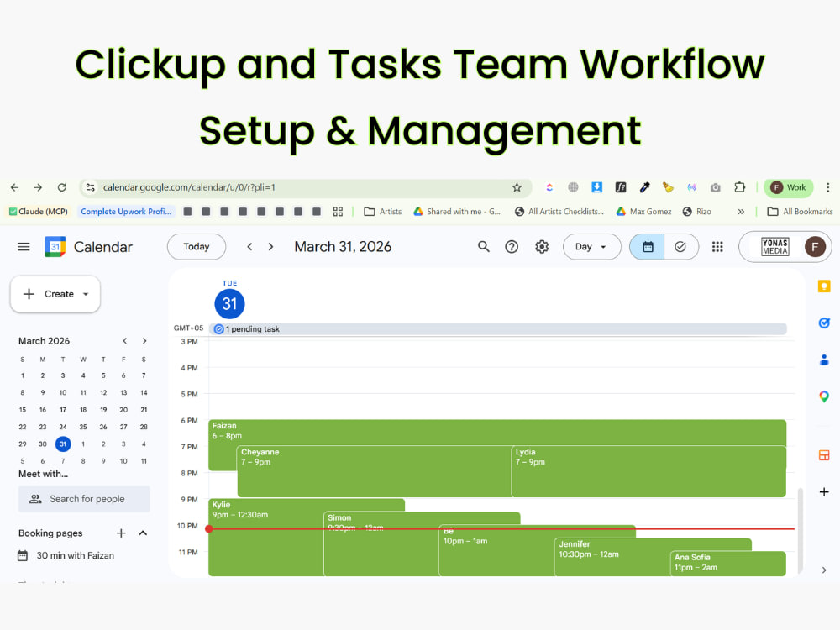The image size is (840, 630).
Task: Click the Create button
Action: click(55, 294)
